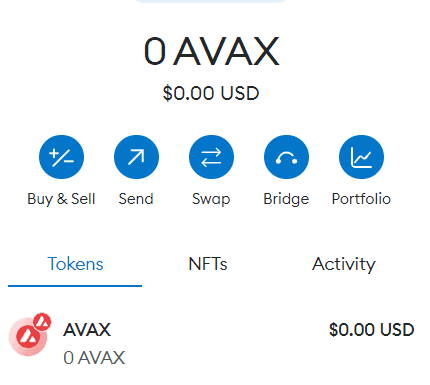Switch to the Tokens tab
Screen dimensions: 430x385
(x=75, y=264)
